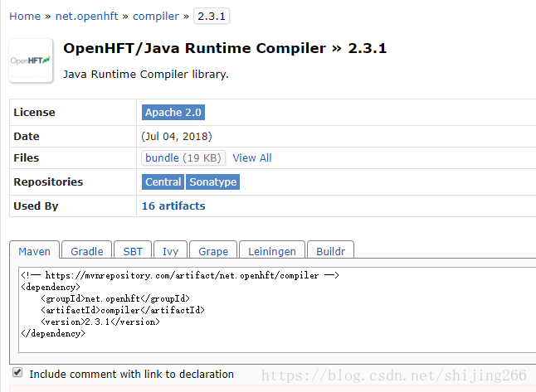Screen dimensions: 536x392
Task: Switch to the Buildr tab
Action: coord(330,250)
